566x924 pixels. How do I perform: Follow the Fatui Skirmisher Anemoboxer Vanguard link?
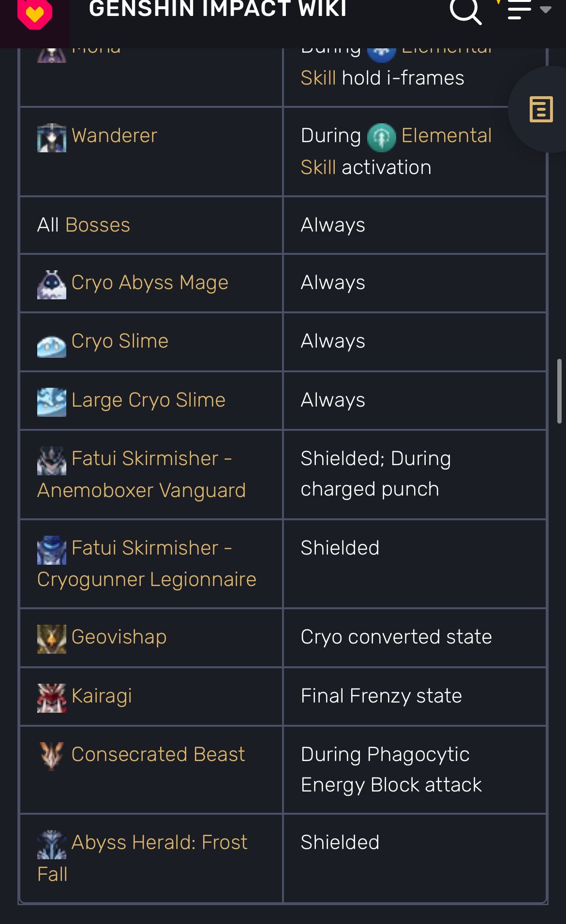click(141, 490)
